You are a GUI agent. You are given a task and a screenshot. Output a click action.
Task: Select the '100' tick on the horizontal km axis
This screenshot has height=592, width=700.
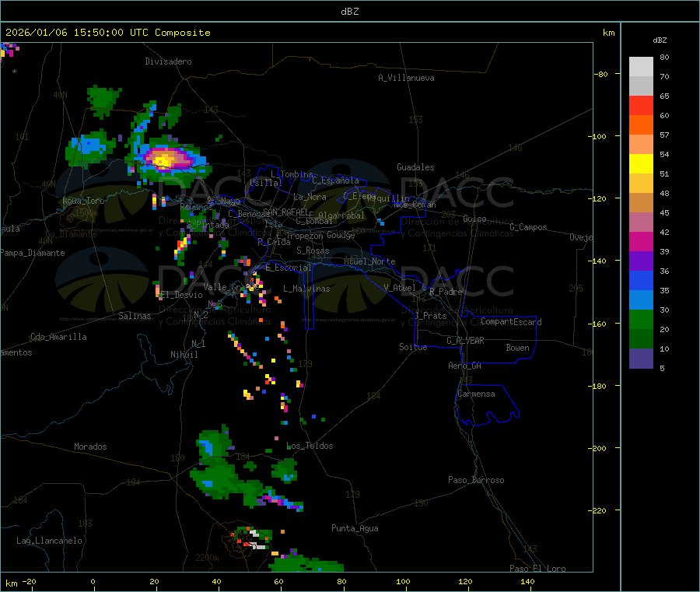(x=403, y=581)
